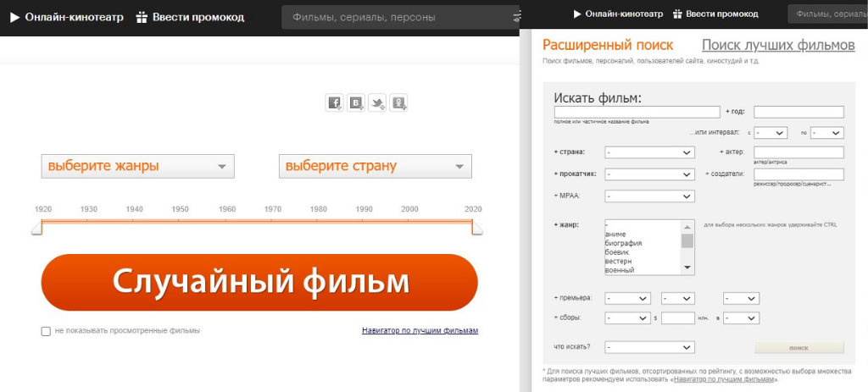868x392 pixels.
Task: Click the big Случайный фильм button
Action: 259,282
